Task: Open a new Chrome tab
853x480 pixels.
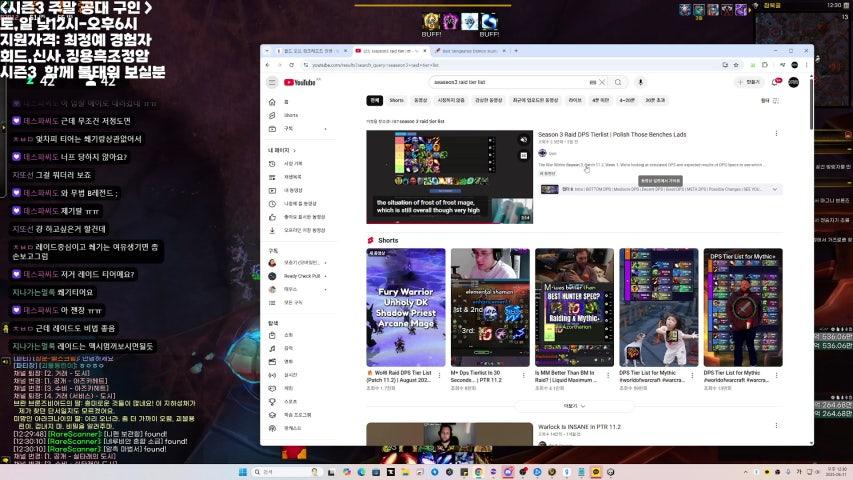Action: [516, 51]
